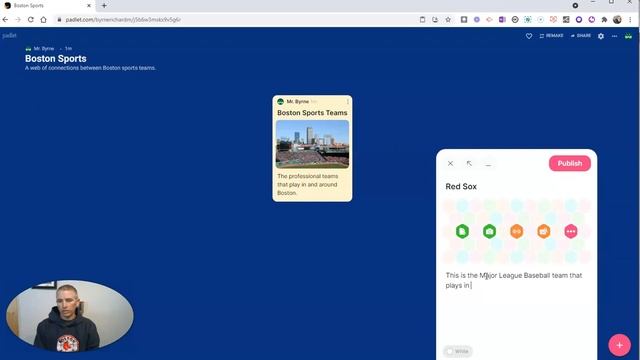Open the Fenway Park image in the post

312,144
